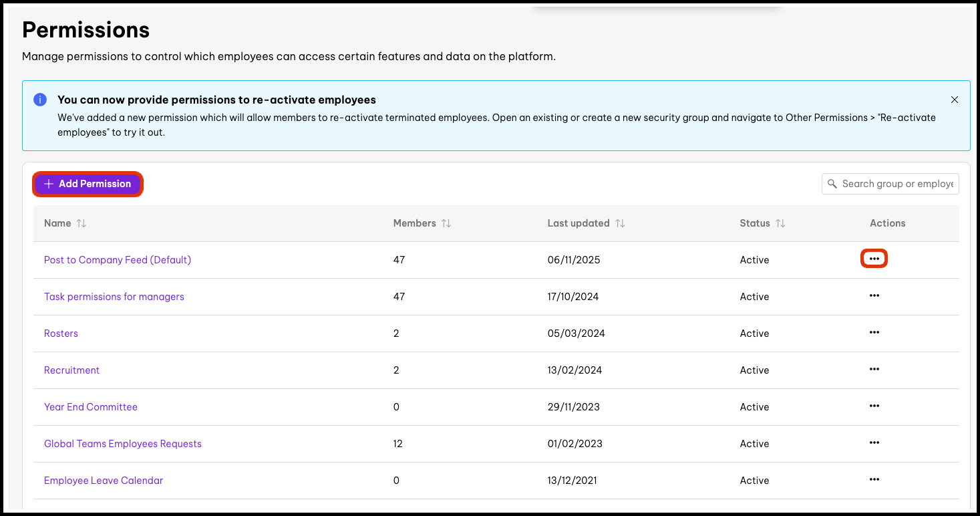Dismiss the re-activate employees info banner
Screen dimensions: 980x516
(954, 100)
